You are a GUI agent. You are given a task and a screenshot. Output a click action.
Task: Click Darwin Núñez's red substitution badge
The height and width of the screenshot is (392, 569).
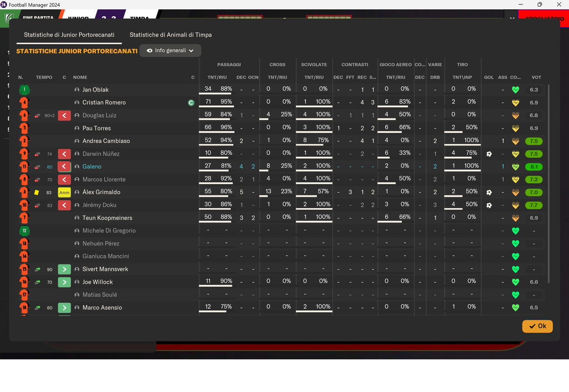coord(64,154)
